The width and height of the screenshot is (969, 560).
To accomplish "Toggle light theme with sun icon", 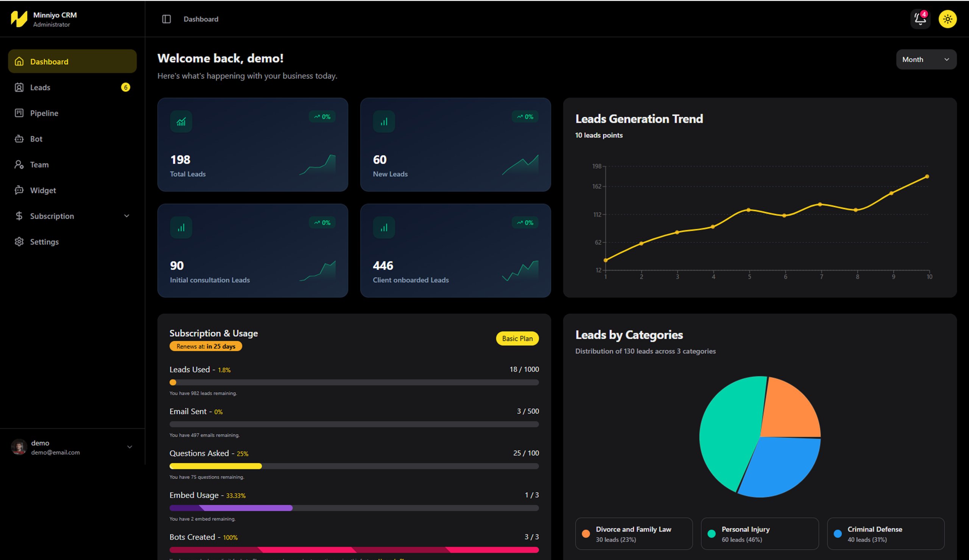I will coord(947,19).
